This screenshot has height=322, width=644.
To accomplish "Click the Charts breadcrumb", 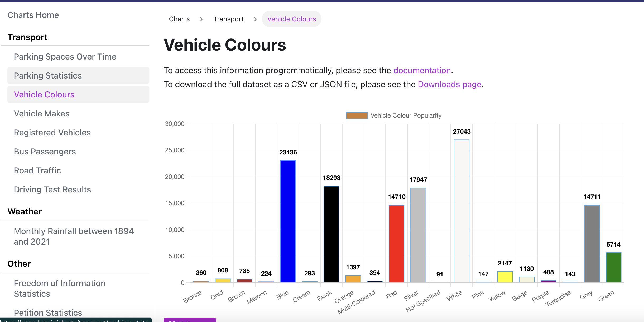I will coord(179,19).
